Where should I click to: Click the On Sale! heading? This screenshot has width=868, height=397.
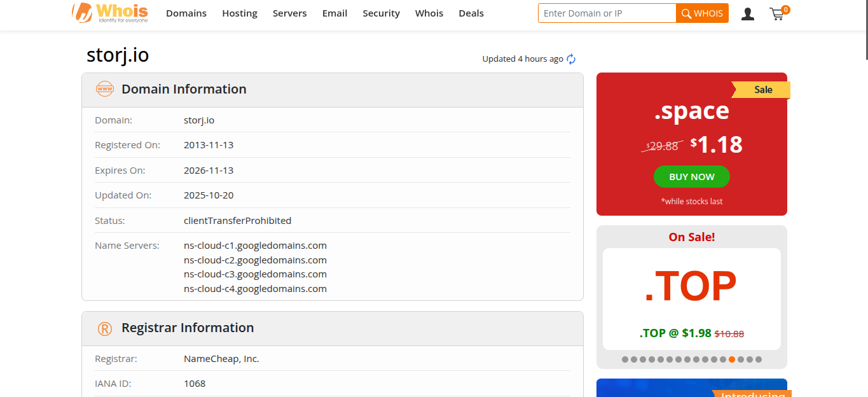coord(692,237)
